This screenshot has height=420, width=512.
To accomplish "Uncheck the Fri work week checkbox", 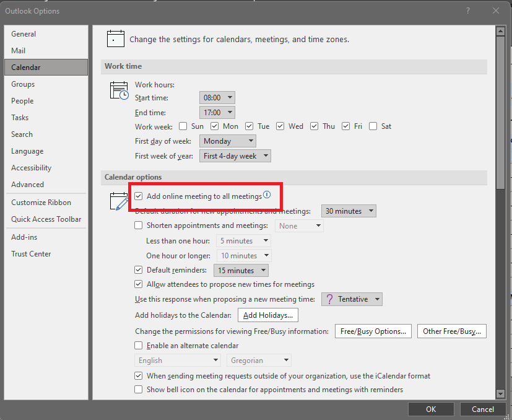I will point(346,126).
